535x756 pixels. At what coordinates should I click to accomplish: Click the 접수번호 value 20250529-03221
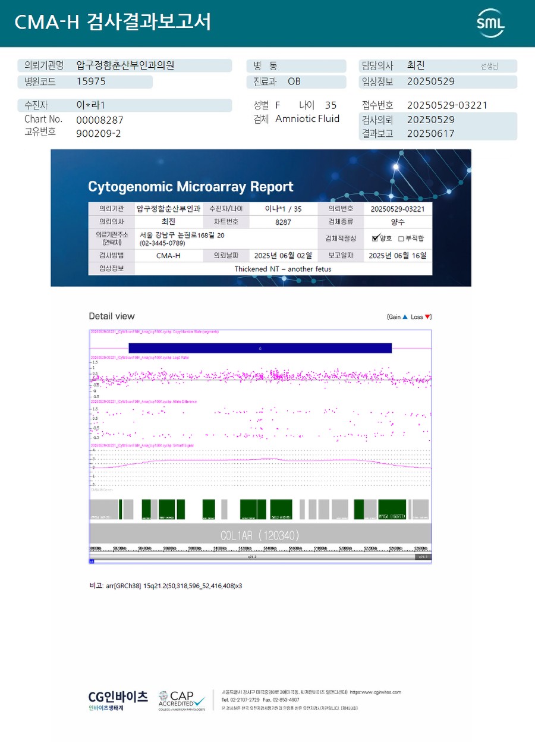(x=447, y=105)
